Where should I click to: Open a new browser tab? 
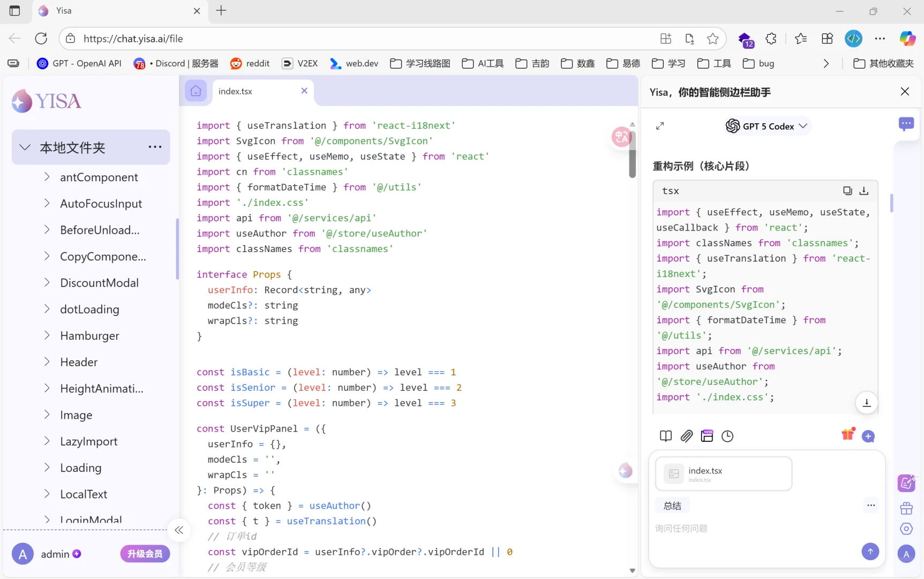pyautogui.click(x=221, y=11)
